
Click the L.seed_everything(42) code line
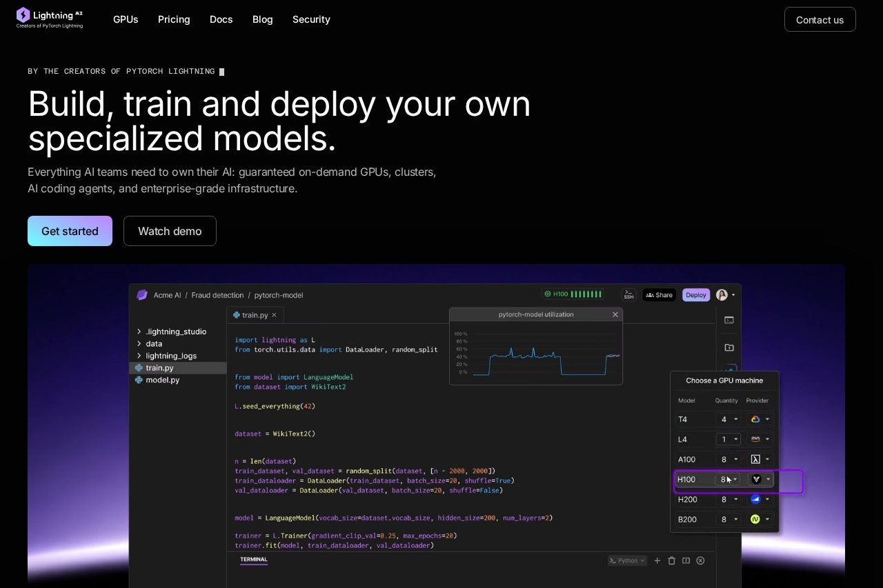(x=275, y=406)
